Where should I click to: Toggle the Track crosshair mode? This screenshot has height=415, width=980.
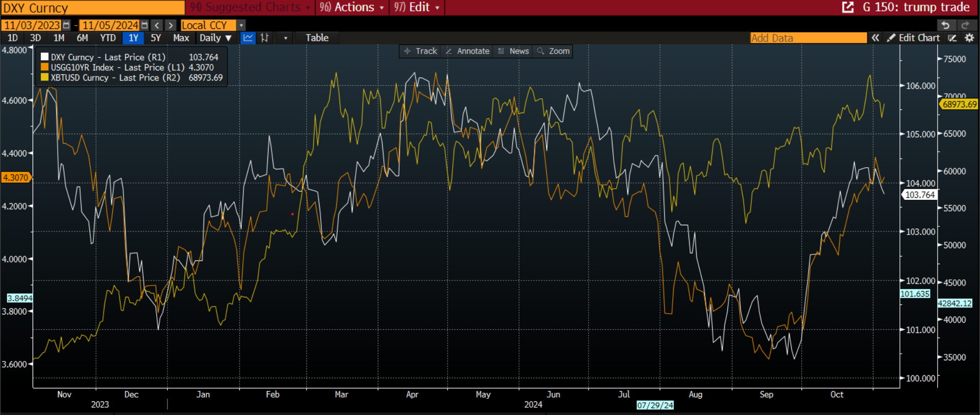(x=421, y=51)
